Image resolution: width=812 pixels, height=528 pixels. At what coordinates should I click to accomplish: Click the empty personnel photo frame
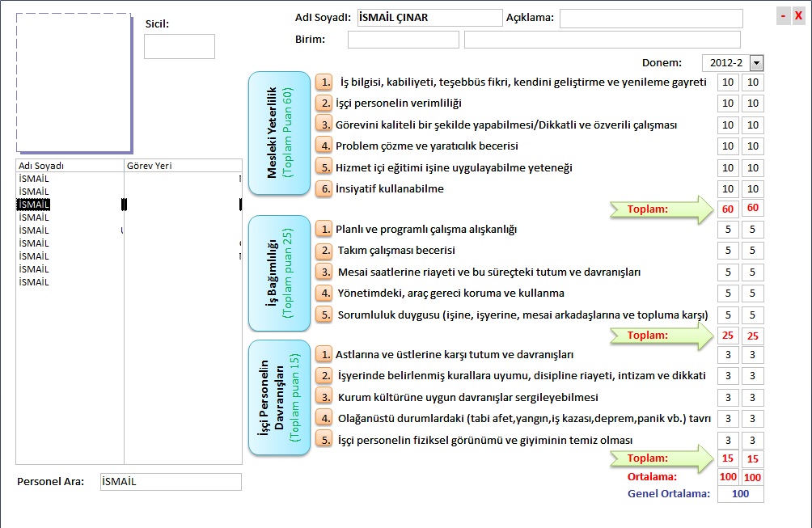(x=74, y=82)
